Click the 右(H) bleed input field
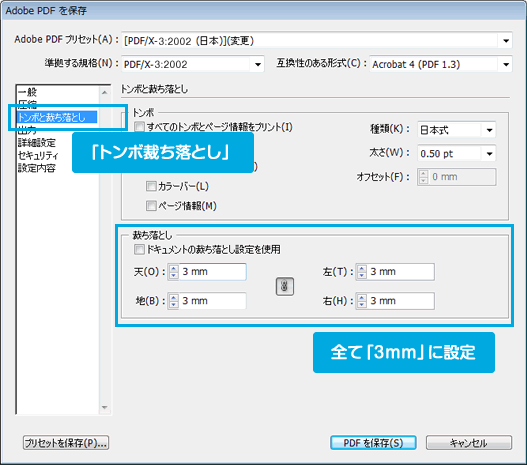 coord(401,301)
